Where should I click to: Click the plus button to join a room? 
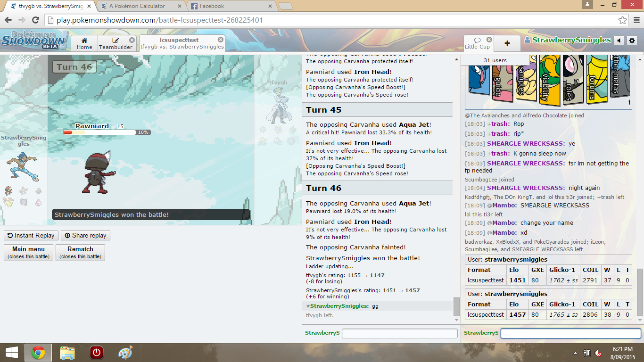(x=507, y=43)
